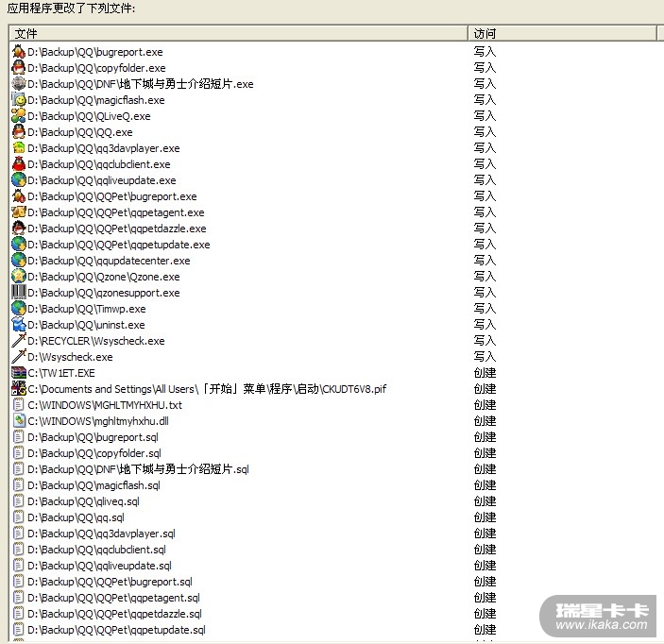Click the 访问 column header

tap(562, 33)
